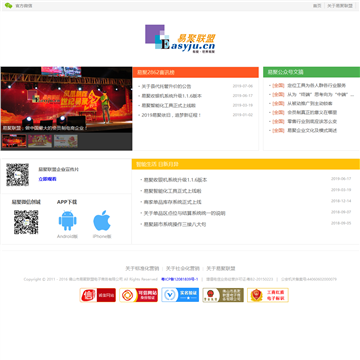Click the Android download icon
The width and height of the screenshot is (360, 360).
point(67,221)
